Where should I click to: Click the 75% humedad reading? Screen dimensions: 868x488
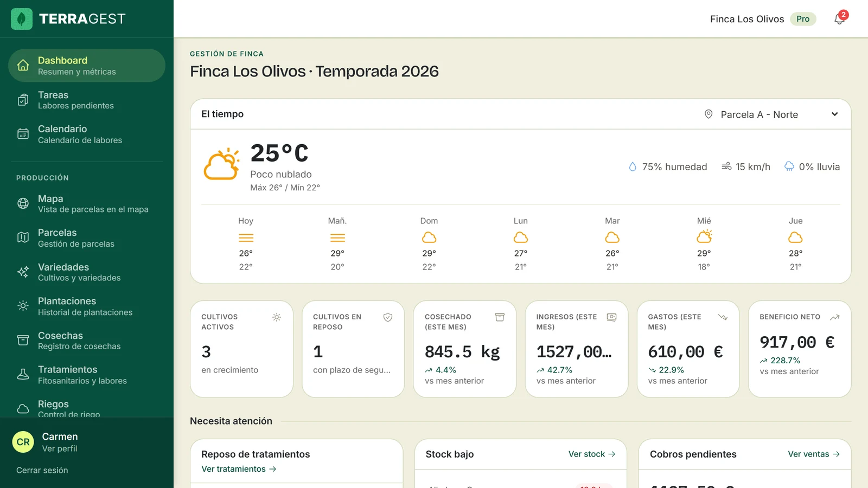point(668,167)
